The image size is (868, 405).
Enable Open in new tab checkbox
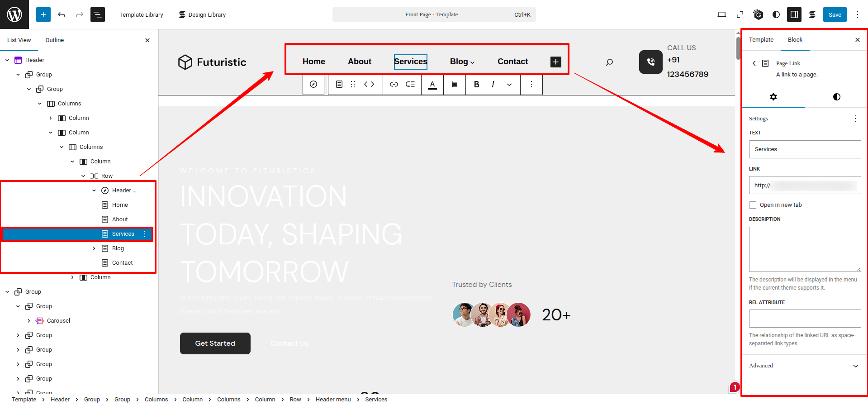tap(753, 205)
